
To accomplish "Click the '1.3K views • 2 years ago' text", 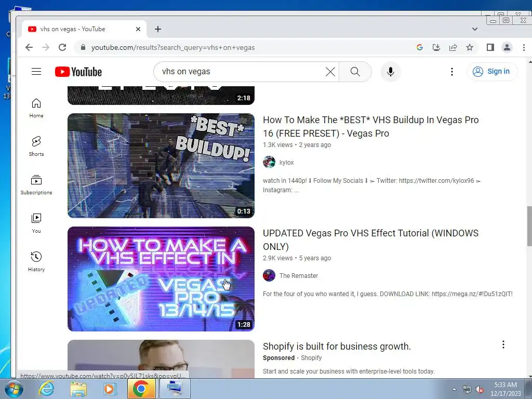I will (x=297, y=145).
